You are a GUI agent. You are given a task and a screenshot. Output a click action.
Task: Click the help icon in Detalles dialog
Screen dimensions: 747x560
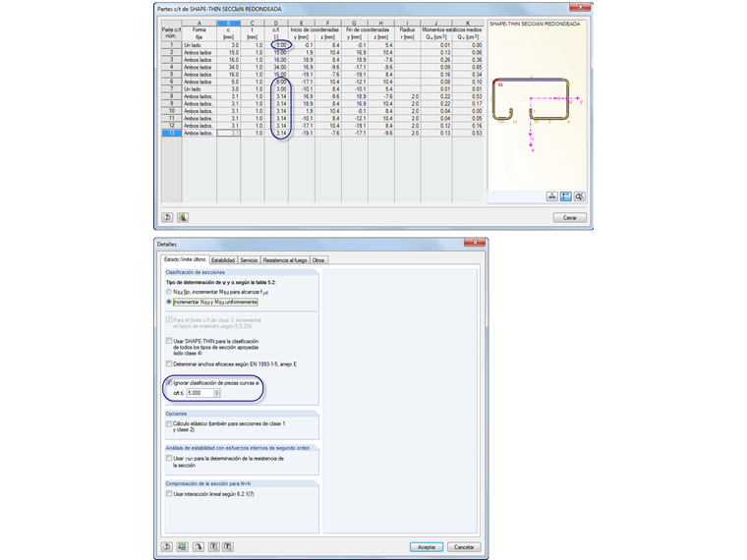tap(167, 546)
